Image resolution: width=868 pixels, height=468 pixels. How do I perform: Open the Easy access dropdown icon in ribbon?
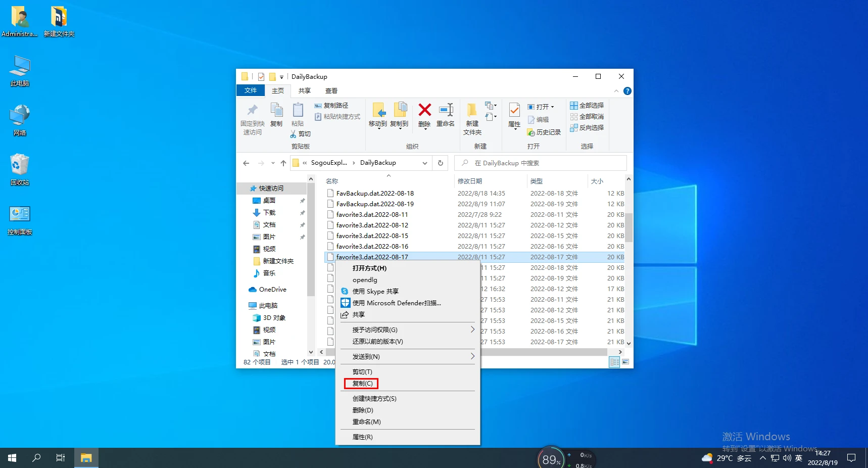click(491, 117)
